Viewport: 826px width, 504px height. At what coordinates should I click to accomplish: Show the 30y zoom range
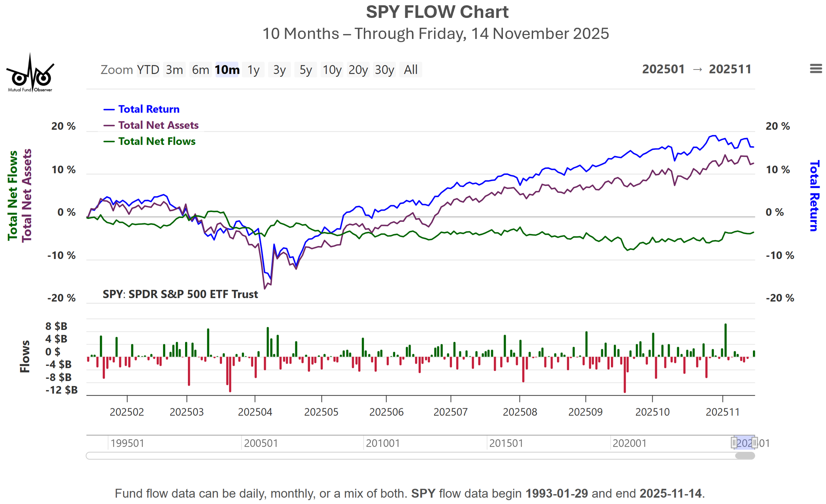[385, 70]
